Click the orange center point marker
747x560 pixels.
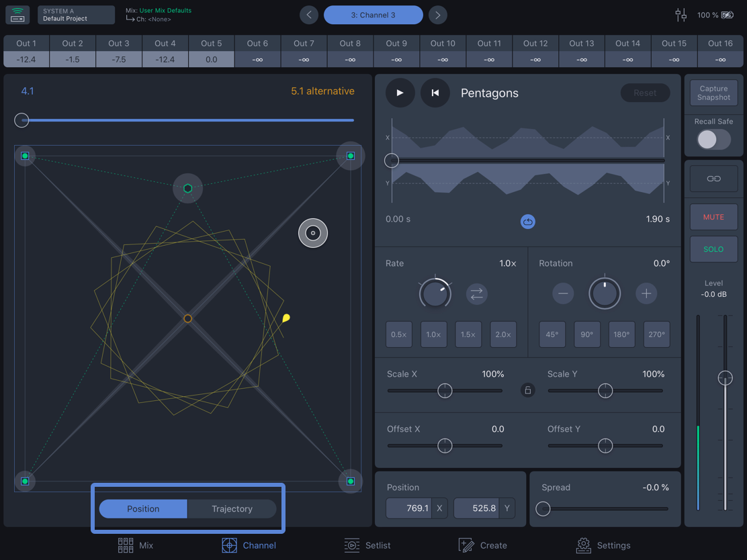187,318
